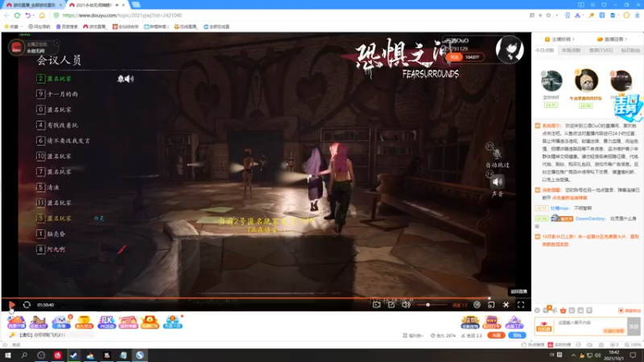Open the pink coupon activity icon

[x=128, y=323]
